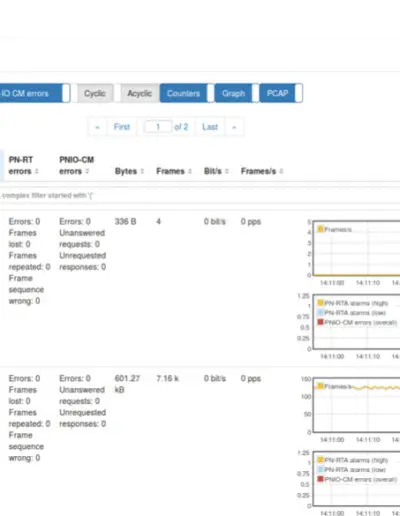
Task: Click PNIO-CM errors (overall) swatch in 601.27 kB row
Action: [x=321, y=479]
